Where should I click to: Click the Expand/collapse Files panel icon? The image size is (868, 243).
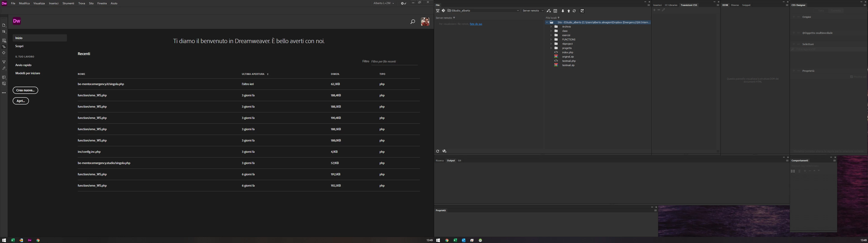(582, 11)
